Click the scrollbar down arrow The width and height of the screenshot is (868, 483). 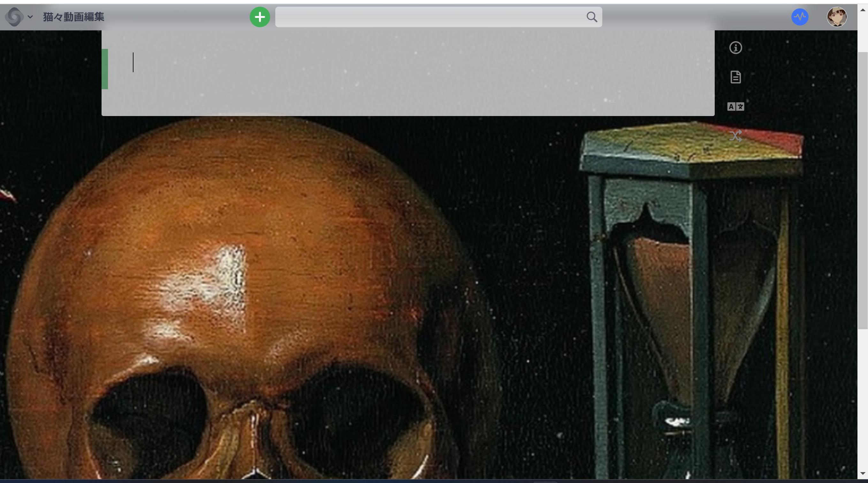tap(863, 473)
